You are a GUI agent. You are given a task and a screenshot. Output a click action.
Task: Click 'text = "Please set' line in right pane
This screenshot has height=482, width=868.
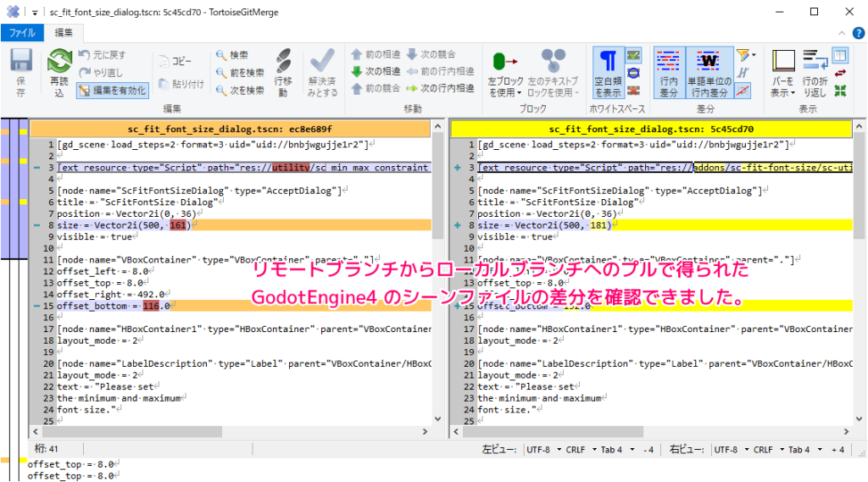[x=525, y=386]
